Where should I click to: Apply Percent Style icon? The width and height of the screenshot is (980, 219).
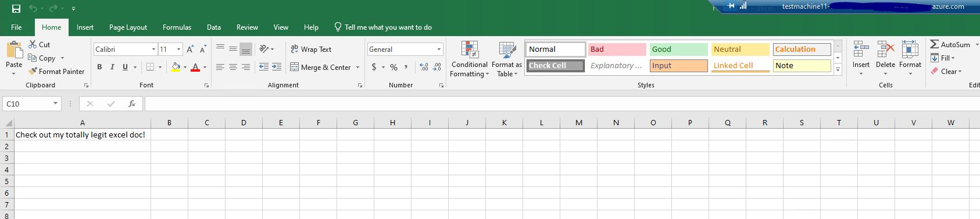coord(394,67)
